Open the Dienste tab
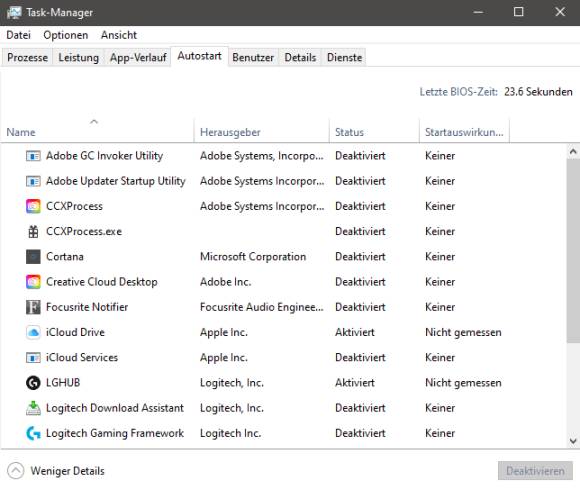The height and width of the screenshot is (490, 580). (344, 57)
